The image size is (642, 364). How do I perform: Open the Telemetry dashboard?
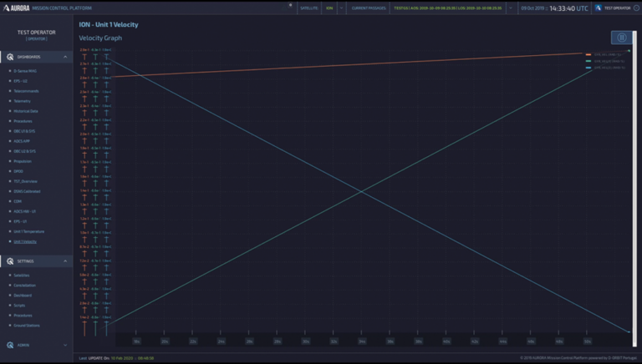[22, 101]
